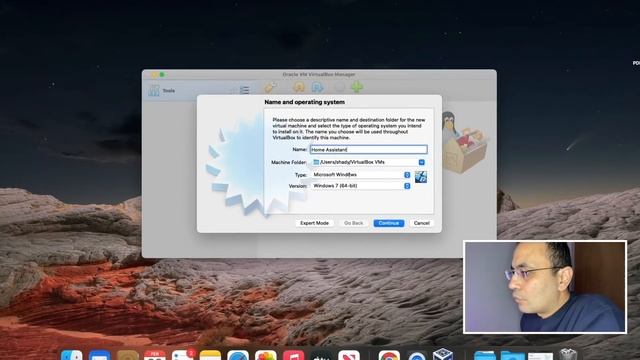Click the Cancel button in wizard
Image resolution: width=640 pixels, height=360 pixels.
point(421,223)
